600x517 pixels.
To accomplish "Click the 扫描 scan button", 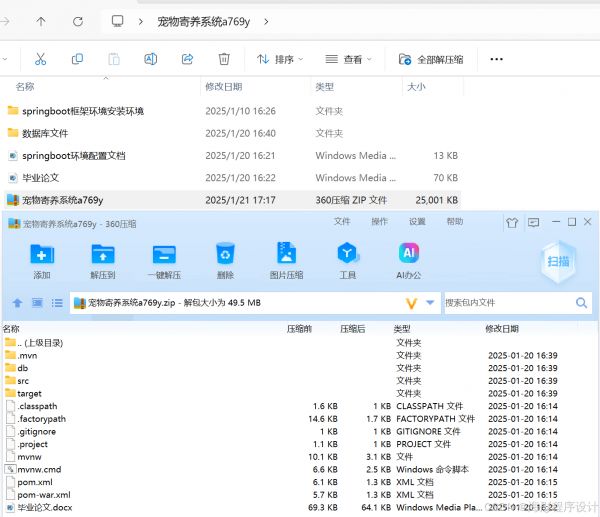I will tap(558, 261).
